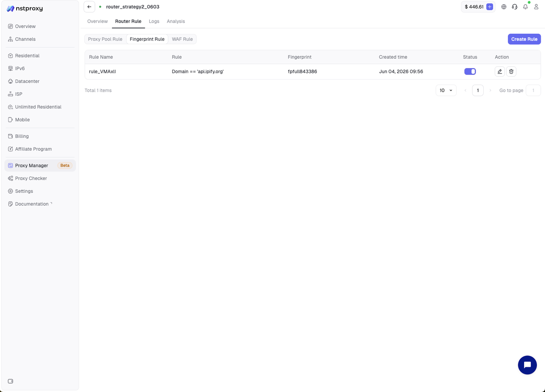Click the Action column header
This screenshot has width=545, height=392.
click(x=502, y=57)
